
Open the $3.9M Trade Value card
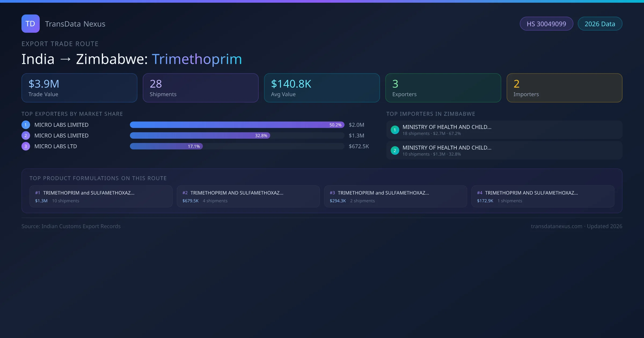pyautogui.click(x=79, y=88)
